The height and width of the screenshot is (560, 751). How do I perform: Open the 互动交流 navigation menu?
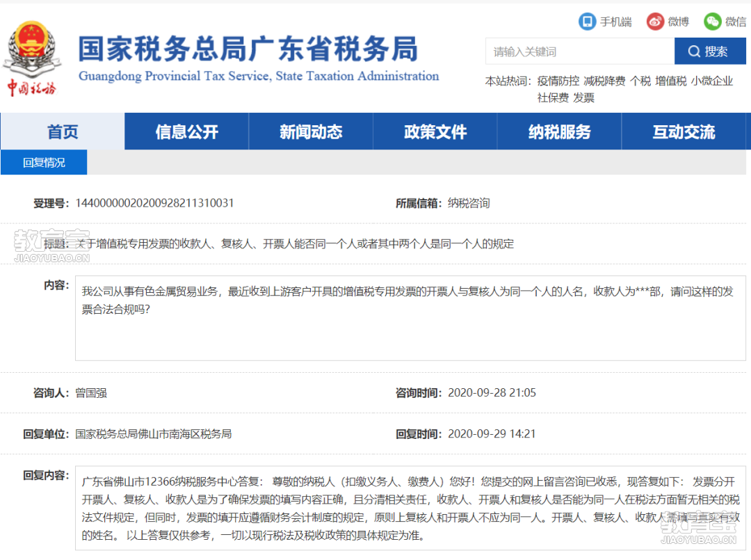[x=684, y=131]
